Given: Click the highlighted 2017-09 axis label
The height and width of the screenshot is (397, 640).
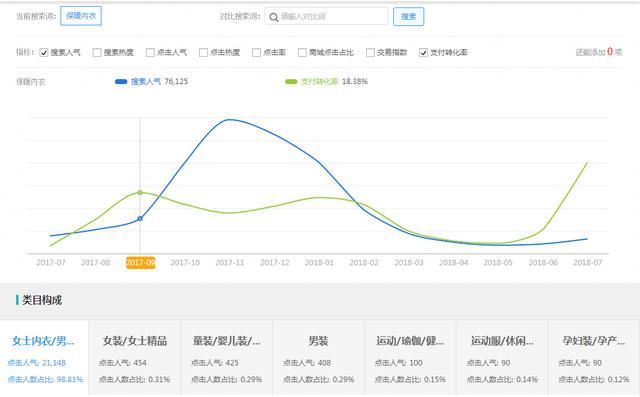Looking at the screenshot, I should (140, 262).
